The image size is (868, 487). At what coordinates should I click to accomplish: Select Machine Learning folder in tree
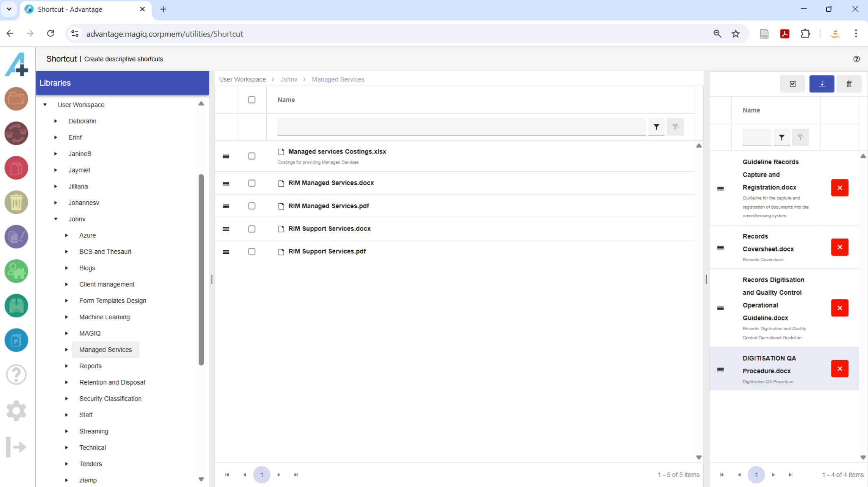(x=104, y=317)
